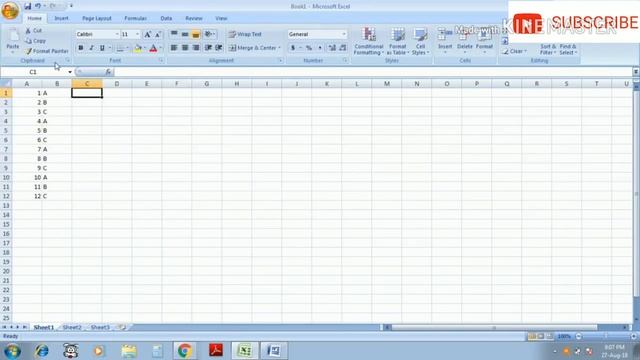Apply Accounting currency format with dollar icon
The image size is (640, 360).
[x=293, y=48]
